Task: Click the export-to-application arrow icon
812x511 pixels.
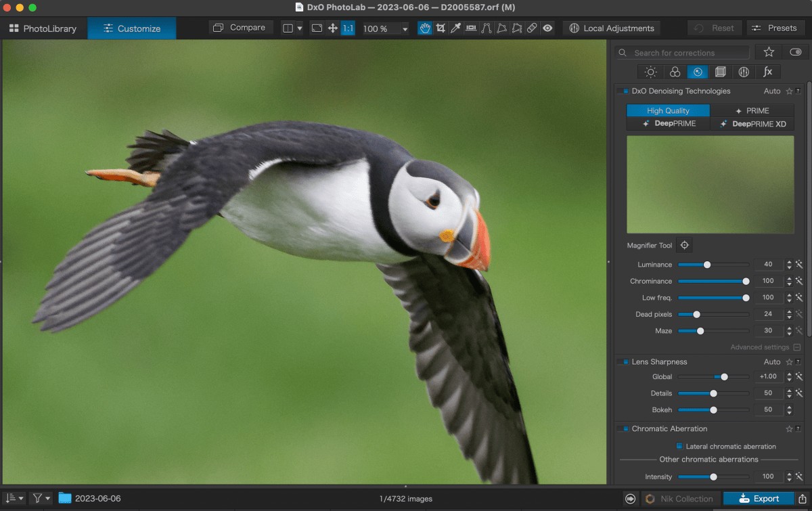Action: [630, 499]
